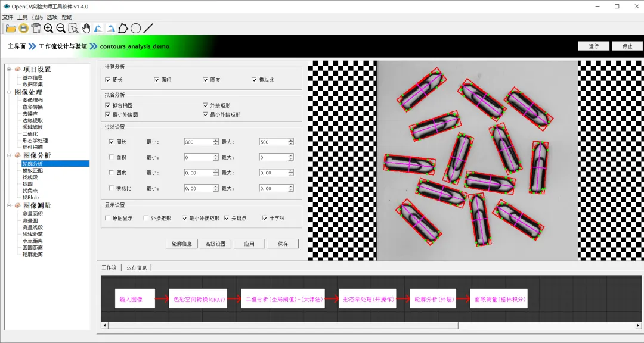This screenshot has width=644, height=343.
Task: Click the 图像测量 tree node icon
Action: (18, 205)
